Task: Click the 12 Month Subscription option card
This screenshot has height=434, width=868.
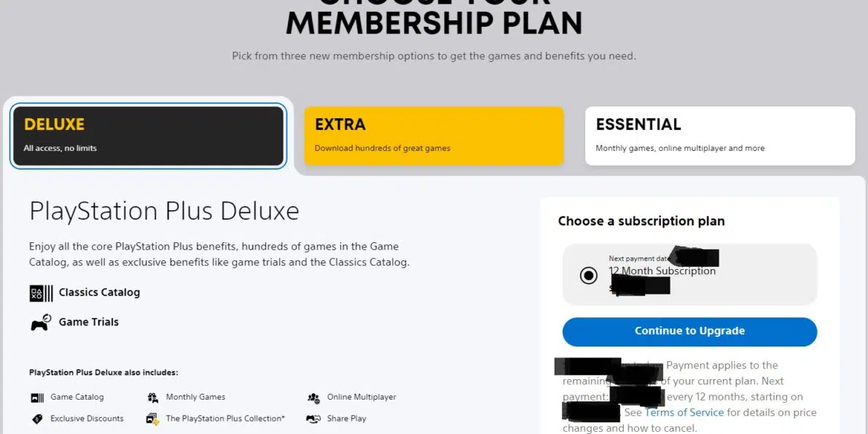Action: coord(689,274)
